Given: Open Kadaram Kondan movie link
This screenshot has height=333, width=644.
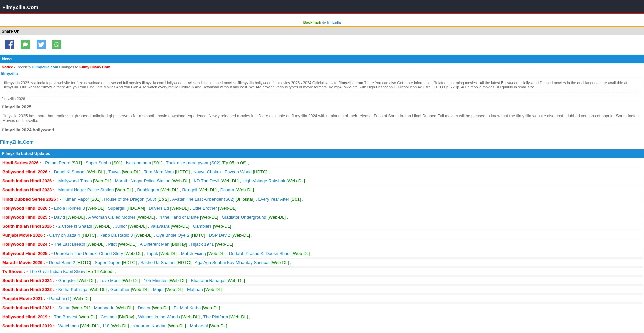Looking at the screenshot, I should coord(150,326).
